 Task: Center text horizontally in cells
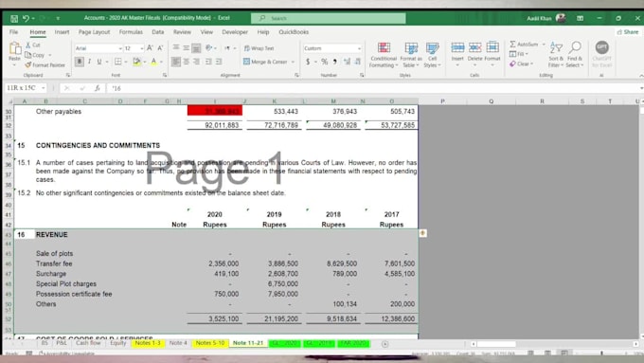pyautogui.click(x=186, y=62)
